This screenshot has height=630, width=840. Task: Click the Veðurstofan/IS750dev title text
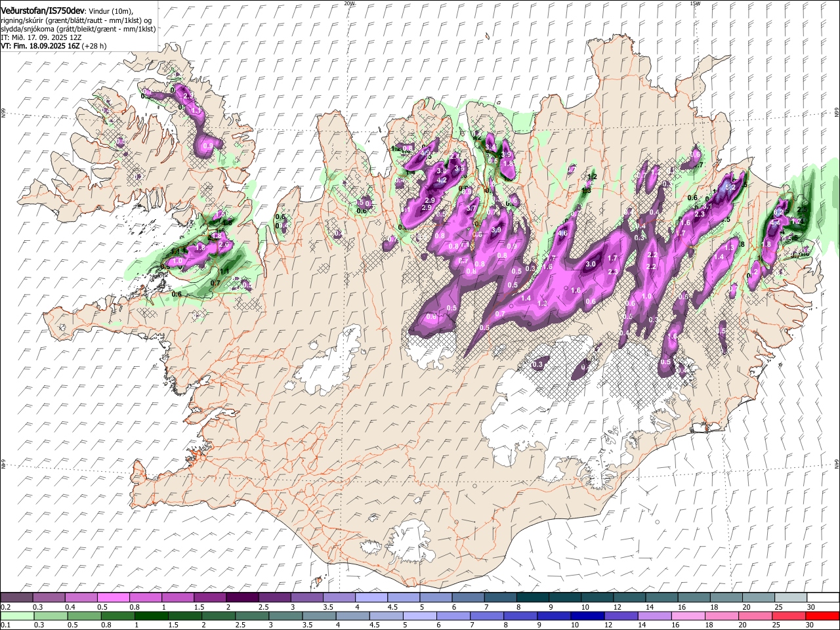click(43, 10)
